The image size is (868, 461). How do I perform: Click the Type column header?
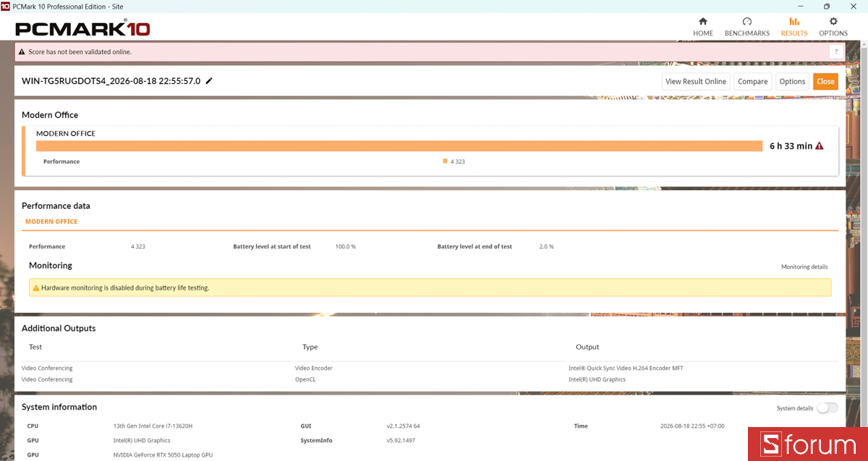[x=310, y=347]
